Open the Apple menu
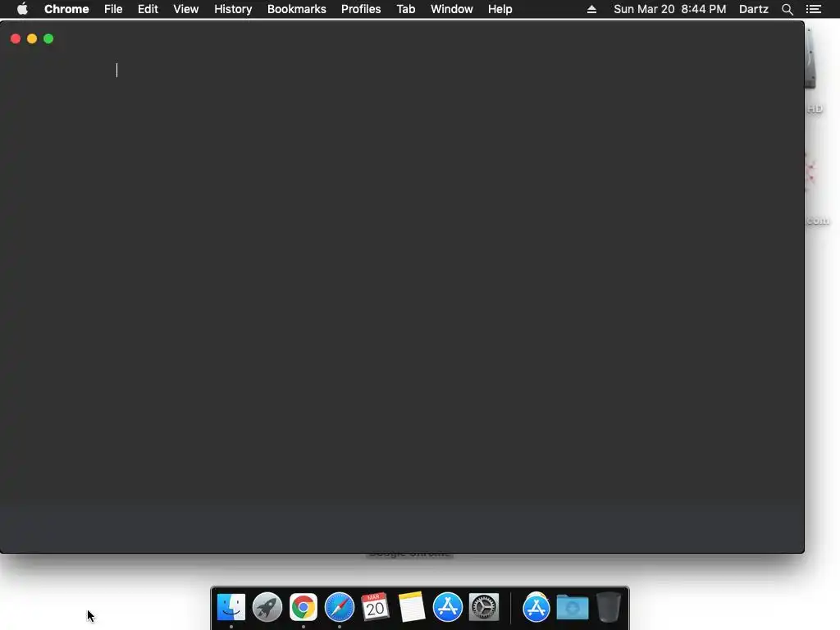Viewport: 840px width, 630px height. 22,9
